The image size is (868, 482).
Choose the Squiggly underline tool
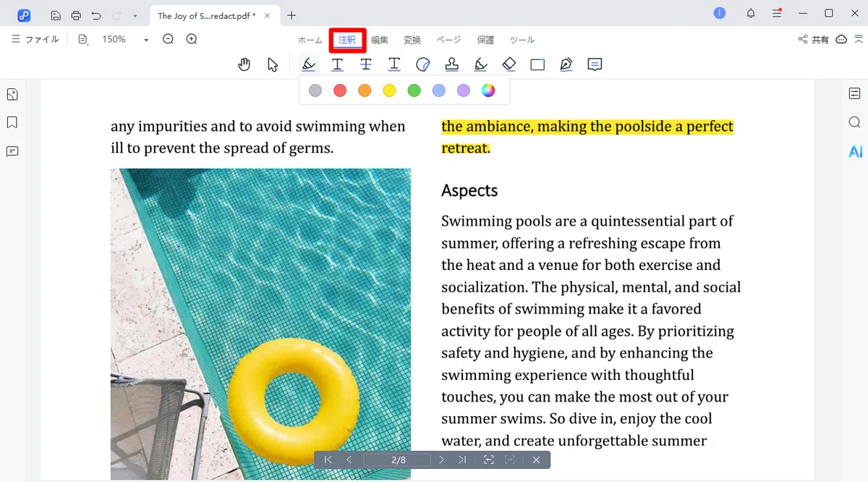click(x=394, y=64)
